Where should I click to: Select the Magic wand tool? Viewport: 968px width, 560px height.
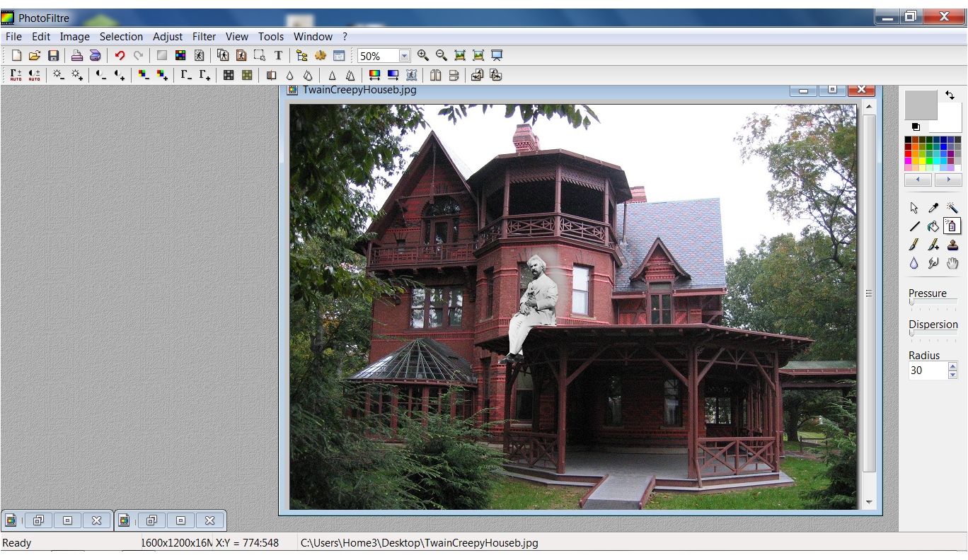tap(952, 208)
